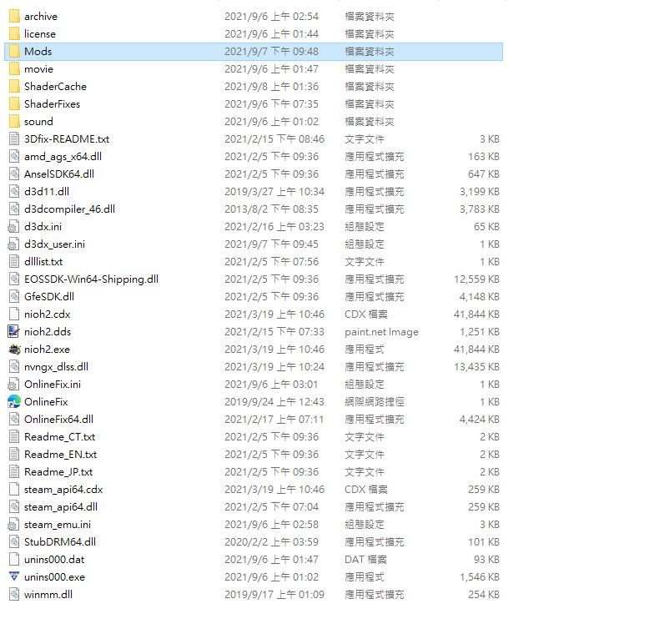Click the 3Dfix-README.txt text file icon
649x644 pixels.
click(x=13, y=138)
